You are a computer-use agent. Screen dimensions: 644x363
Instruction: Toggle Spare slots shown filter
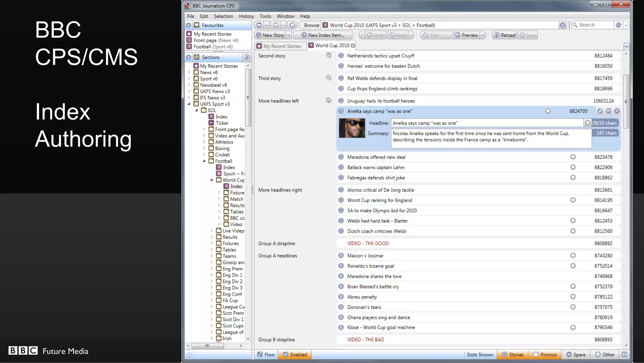coord(576,355)
